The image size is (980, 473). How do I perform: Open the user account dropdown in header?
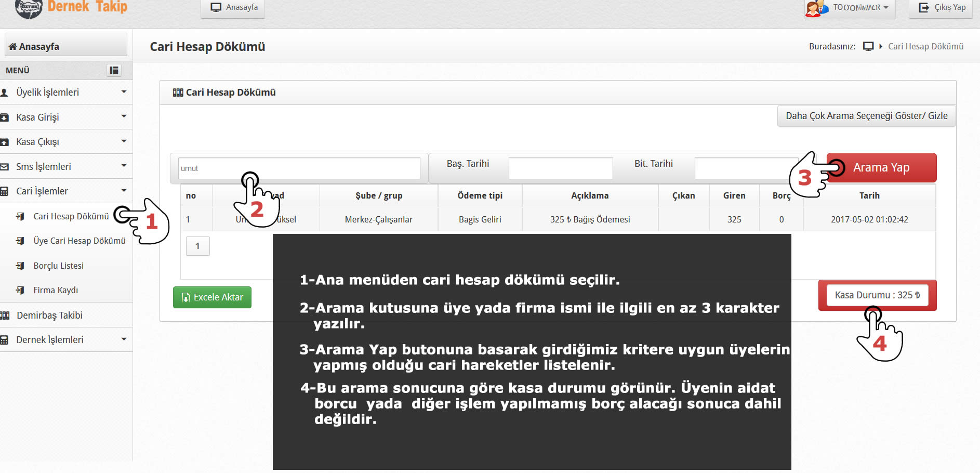point(860,8)
